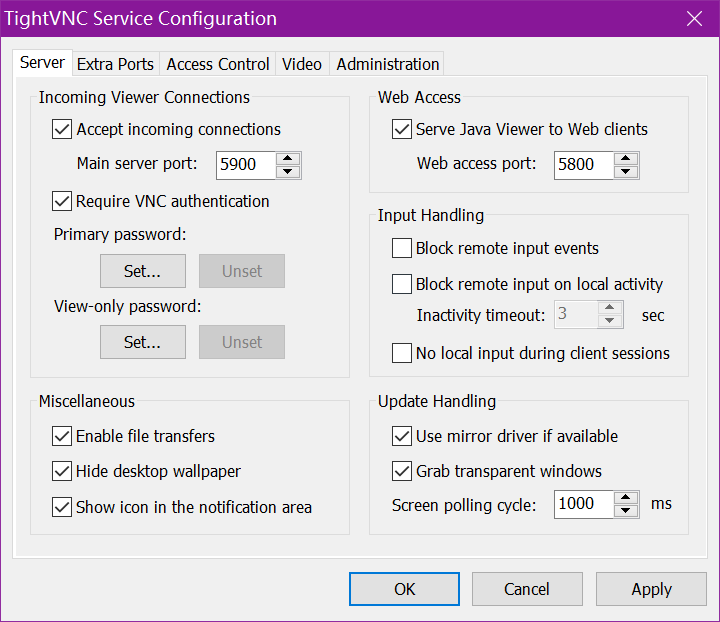
Task: Increase the main server port value
Action: coord(288,158)
